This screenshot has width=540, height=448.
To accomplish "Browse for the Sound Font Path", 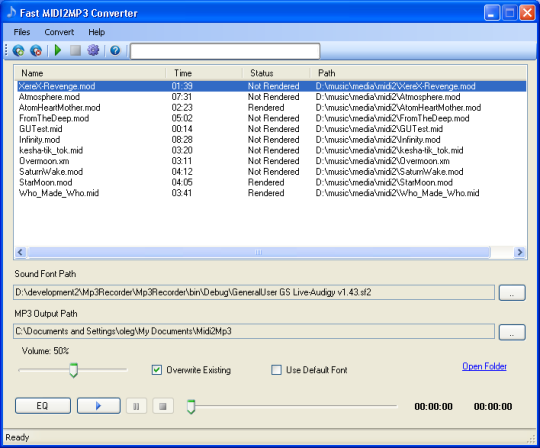I will tap(512, 293).
